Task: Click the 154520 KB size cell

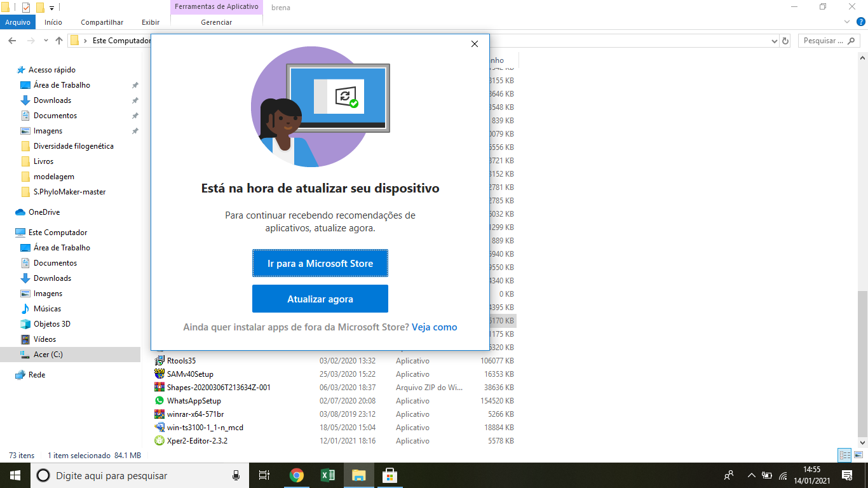Action: click(497, 401)
